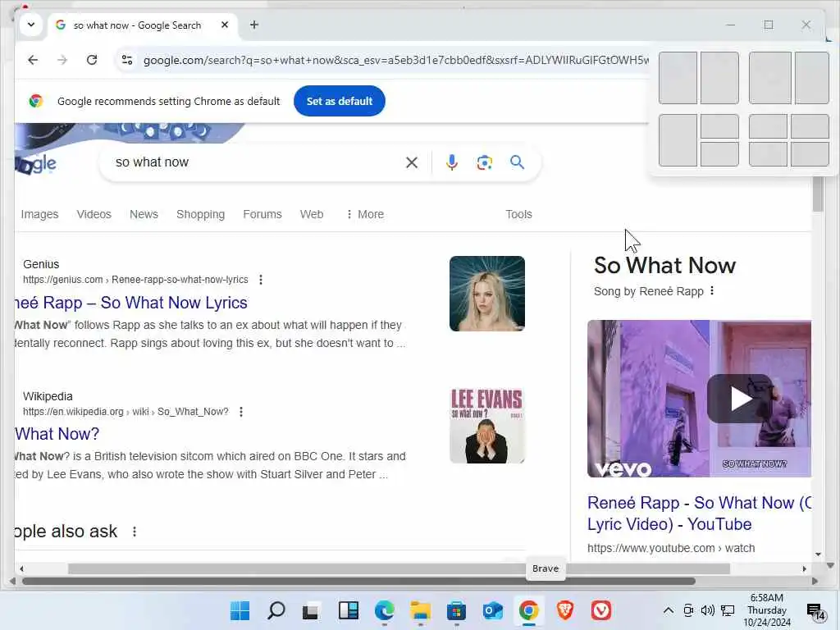The height and width of the screenshot is (630, 840).
Task: Open Outlook from the taskbar
Action: click(x=492, y=610)
